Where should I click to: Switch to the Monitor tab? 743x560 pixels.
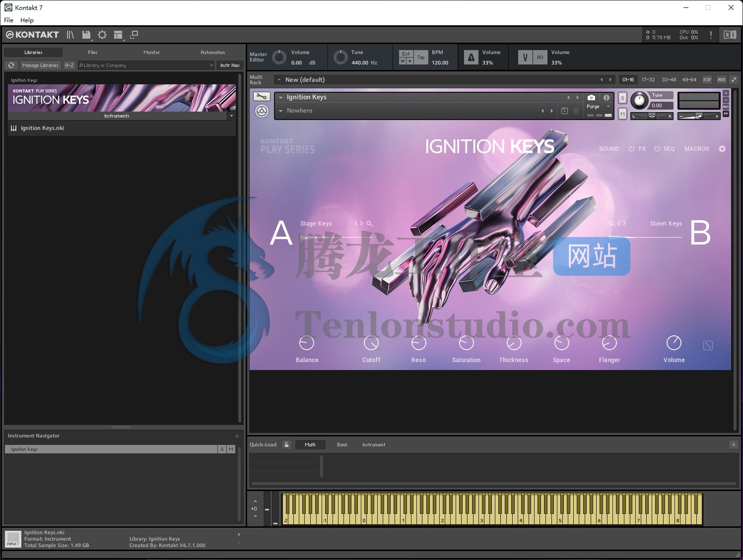(x=151, y=52)
